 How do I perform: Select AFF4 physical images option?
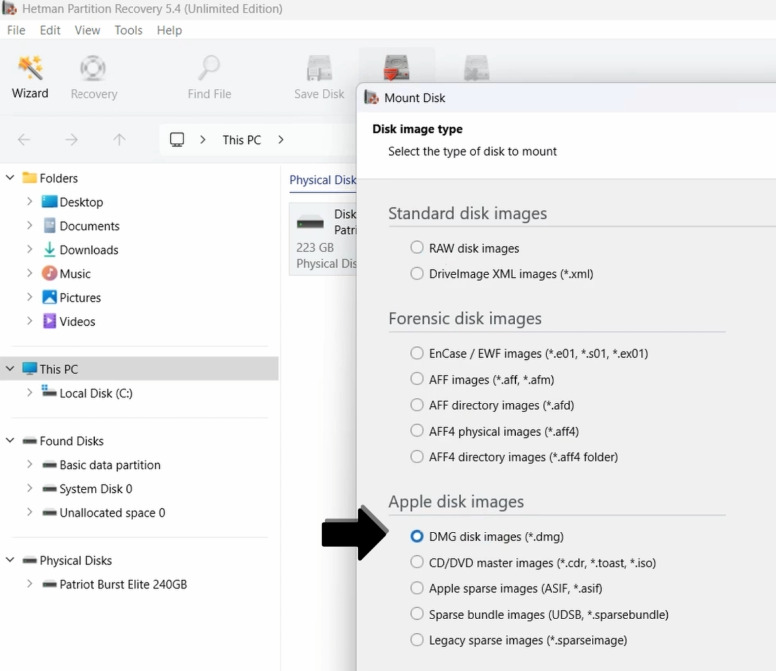click(417, 431)
